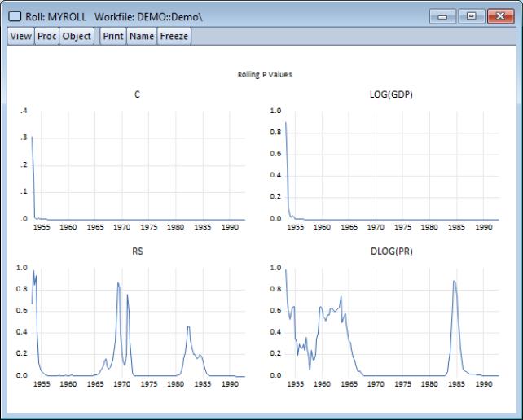Open the Proc menu button
The width and height of the screenshot is (523, 420).
coord(47,36)
